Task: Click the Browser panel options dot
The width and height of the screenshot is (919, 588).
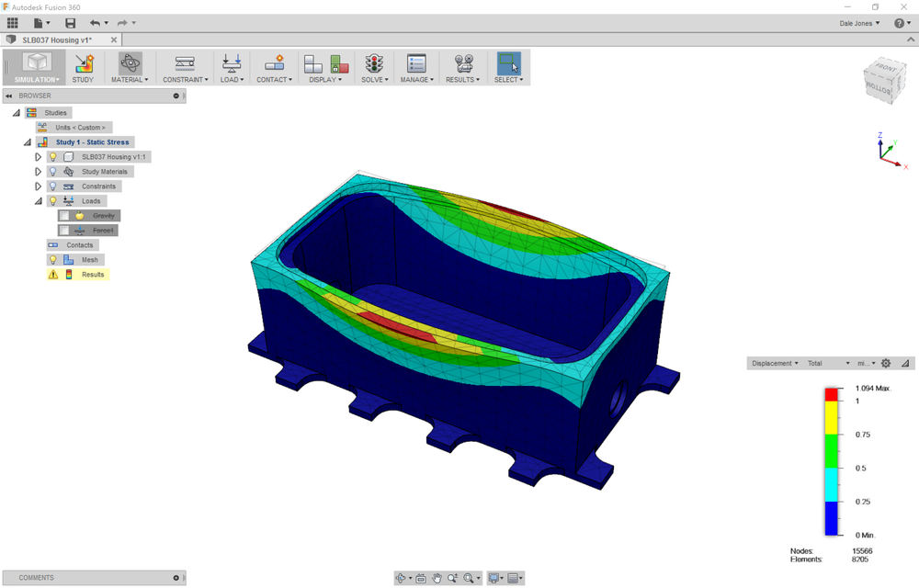Action: 176,96
